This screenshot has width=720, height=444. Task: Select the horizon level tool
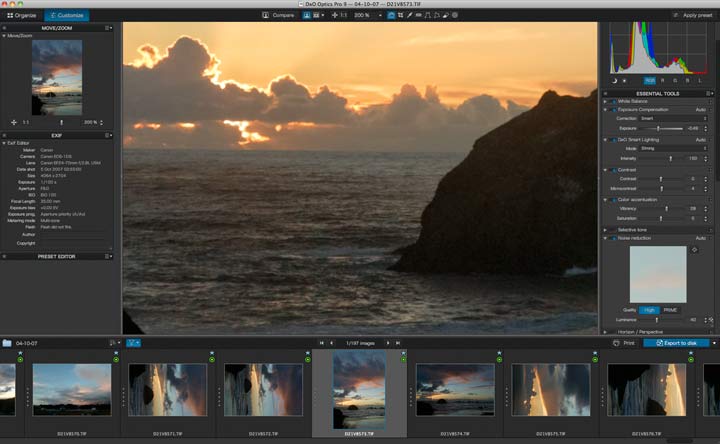pos(418,15)
